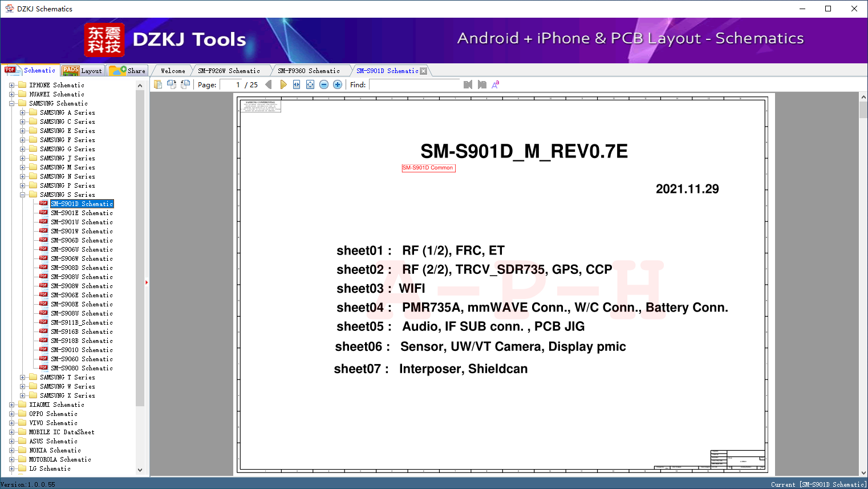Click the DZKJ logo in the banner

tap(104, 40)
